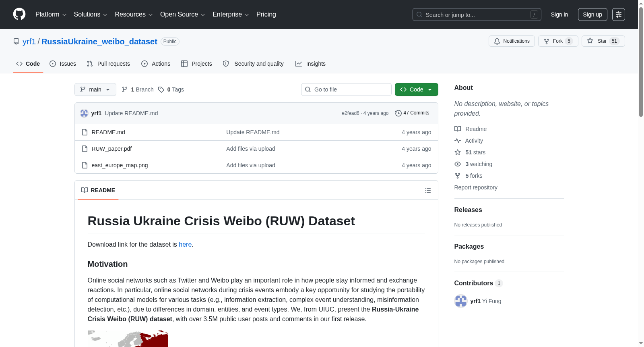The width and height of the screenshot is (644, 347).
Task: Click the east_europe_map.png file icon
Action: (x=85, y=165)
